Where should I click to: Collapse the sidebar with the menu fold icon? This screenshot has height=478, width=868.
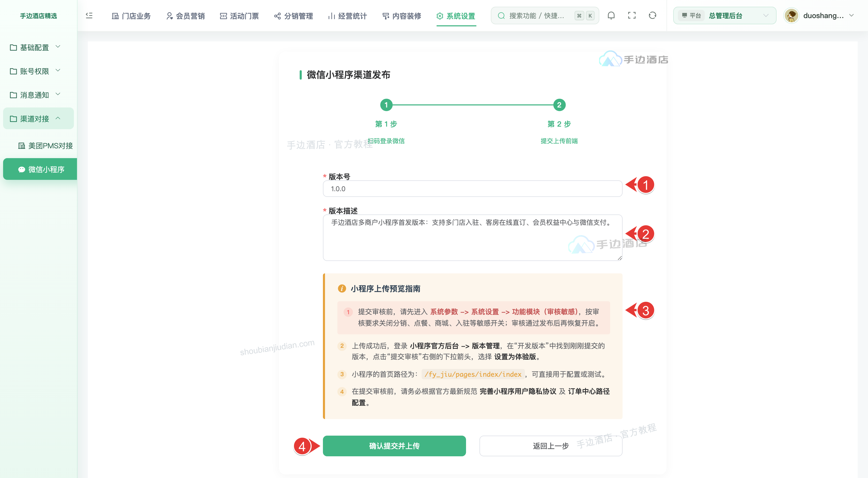point(89,16)
